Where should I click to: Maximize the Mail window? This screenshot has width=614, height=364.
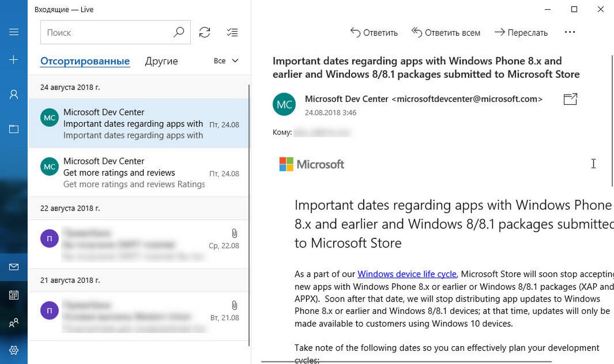[x=574, y=9]
